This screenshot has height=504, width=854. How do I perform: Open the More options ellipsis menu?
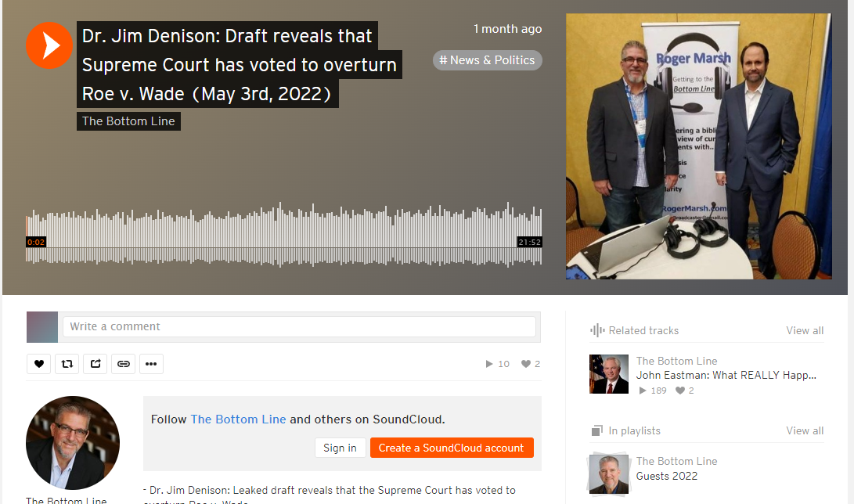click(151, 364)
